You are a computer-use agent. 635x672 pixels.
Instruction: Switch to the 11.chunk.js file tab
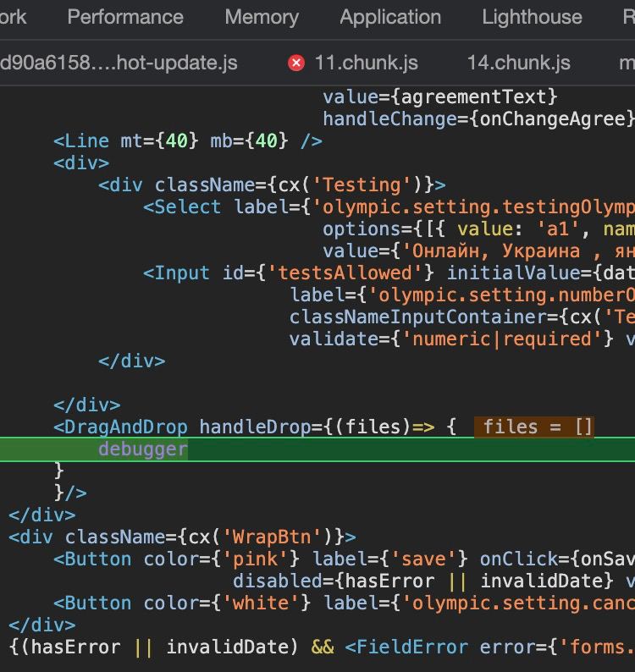(366, 63)
